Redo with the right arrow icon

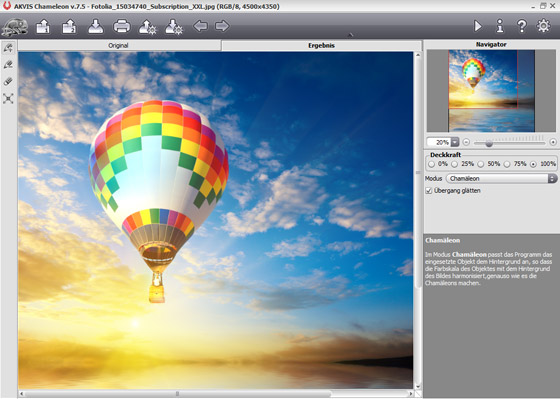click(x=222, y=26)
